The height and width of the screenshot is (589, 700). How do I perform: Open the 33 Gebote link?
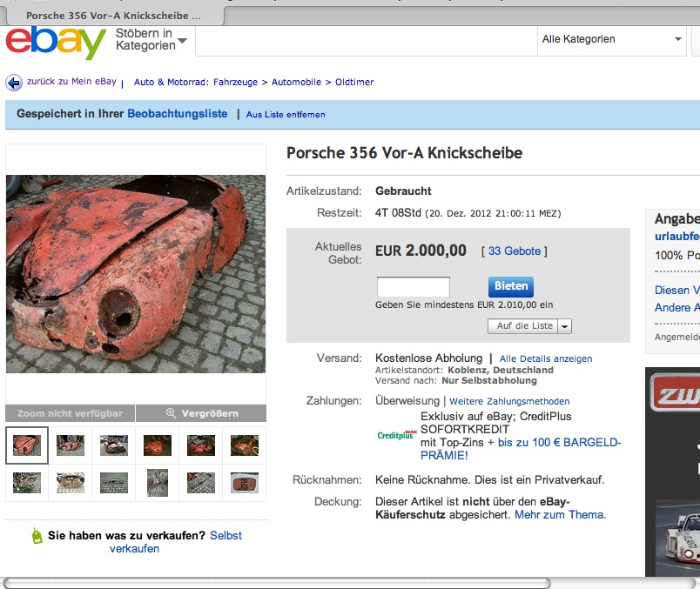point(515,251)
